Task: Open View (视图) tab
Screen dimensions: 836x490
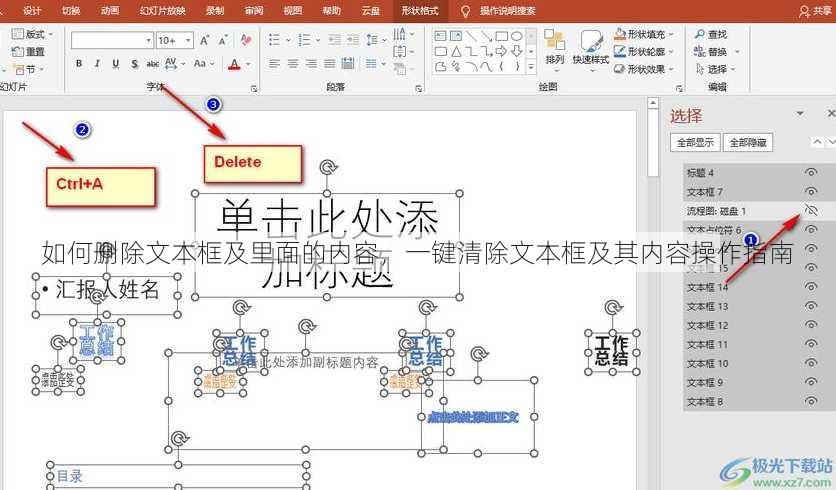Action: tap(293, 11)
